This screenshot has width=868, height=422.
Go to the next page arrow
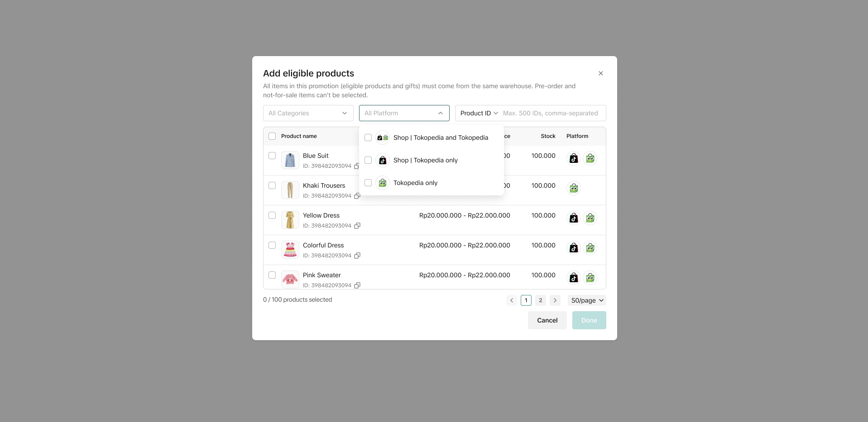click(x=555, y=300)
